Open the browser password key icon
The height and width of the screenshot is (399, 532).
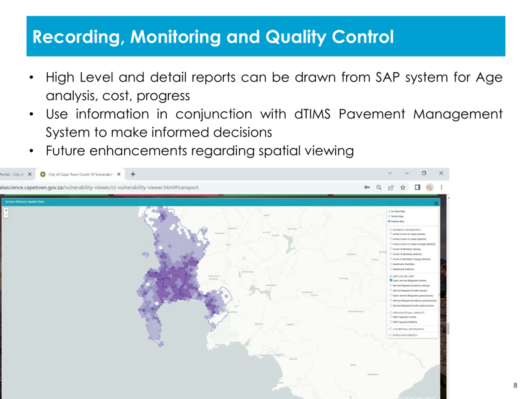367,187
